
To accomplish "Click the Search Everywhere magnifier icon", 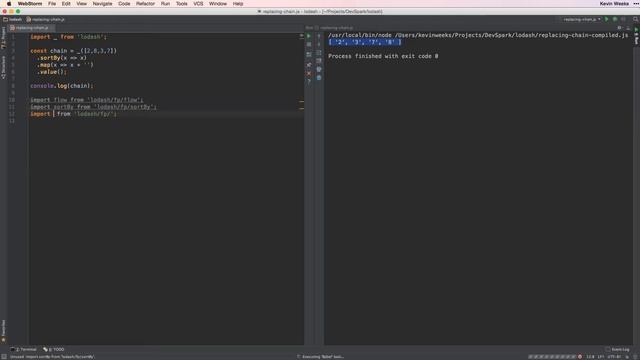I will [x=636, y=19].
